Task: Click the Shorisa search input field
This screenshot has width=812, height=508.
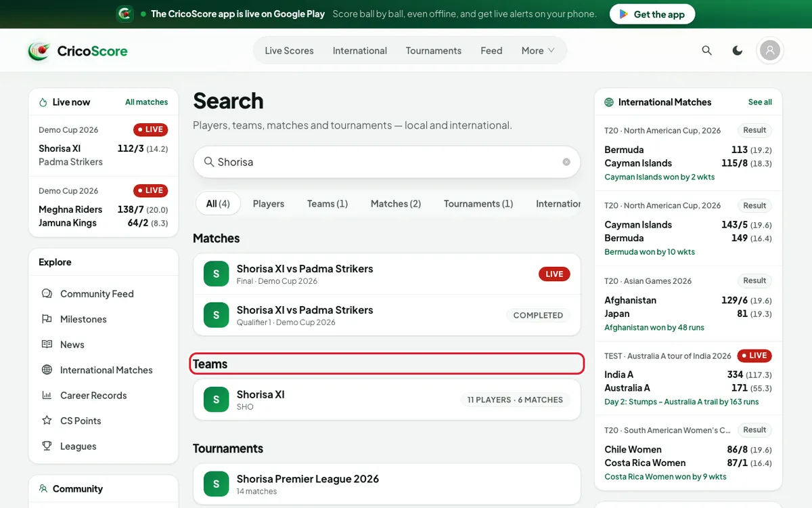Action: tap(387, 162)
